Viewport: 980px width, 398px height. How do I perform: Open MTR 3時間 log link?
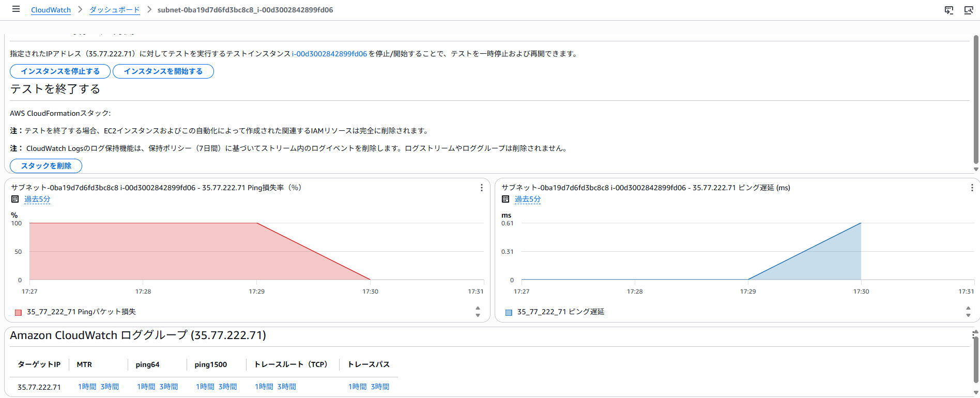110,387
